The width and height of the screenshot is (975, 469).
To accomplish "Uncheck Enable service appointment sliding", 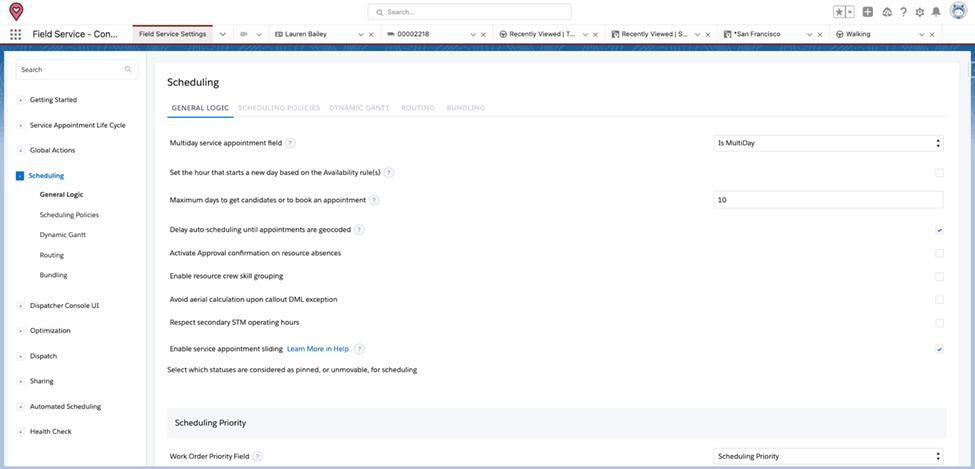I will click(x=940, y=349).
